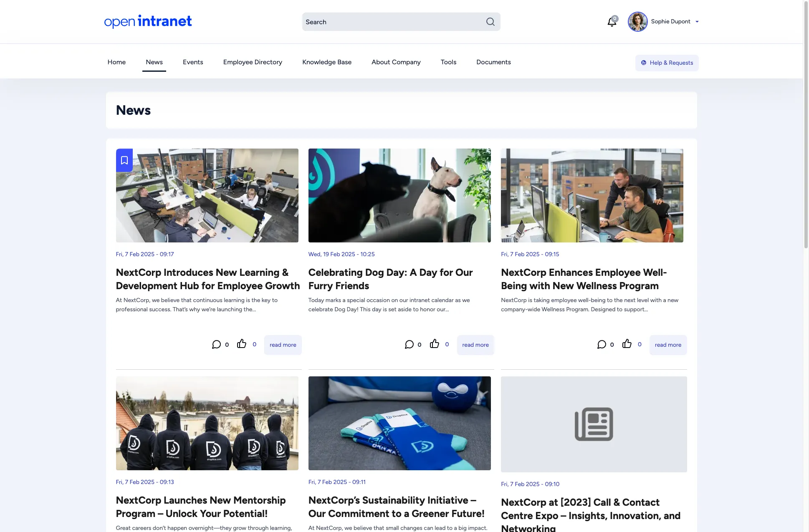The width and height of the screenshot is (809, 532).
Task: Click the open intranet logo
Action: coord(148,21)
